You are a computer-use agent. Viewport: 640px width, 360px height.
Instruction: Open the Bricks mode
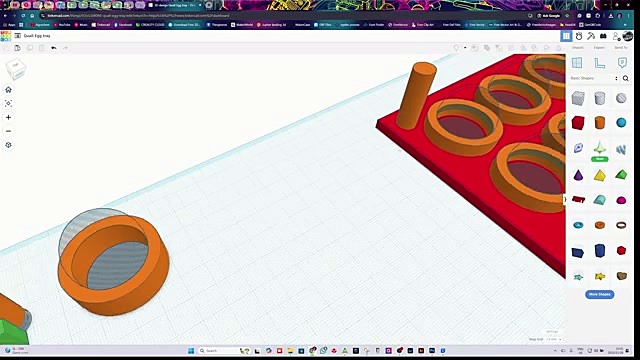coord(603,36)
